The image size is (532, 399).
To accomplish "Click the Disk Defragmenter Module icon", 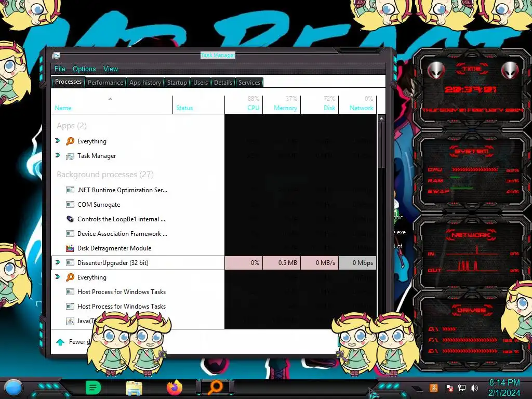I will point(70,248).
